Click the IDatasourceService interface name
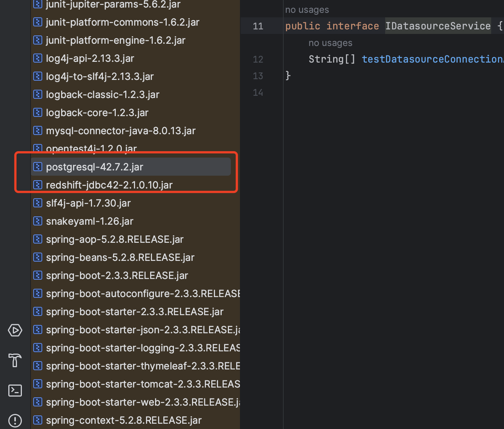The image size is (504, 429). [x=438, y=26]
